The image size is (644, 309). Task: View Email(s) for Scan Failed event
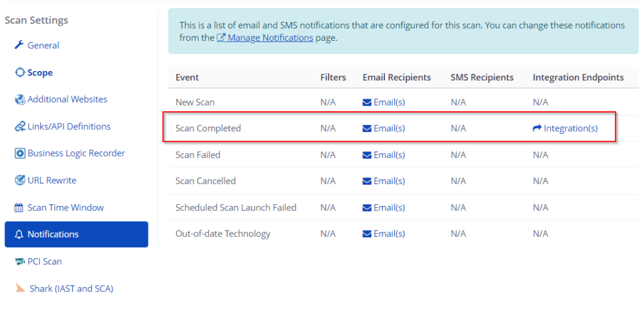(384, 155)
